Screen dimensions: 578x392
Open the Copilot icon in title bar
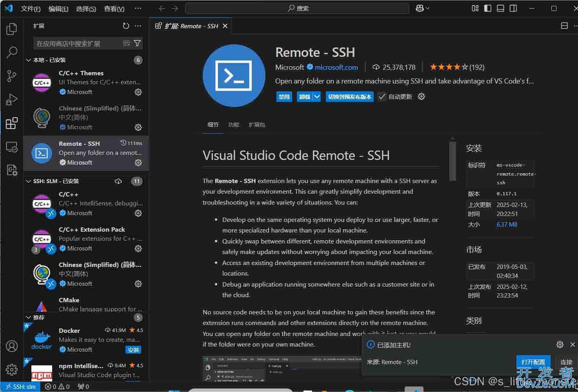[419, 8]
